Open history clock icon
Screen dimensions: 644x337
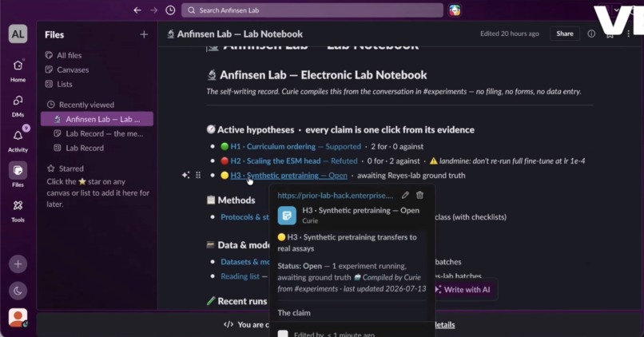170,10
